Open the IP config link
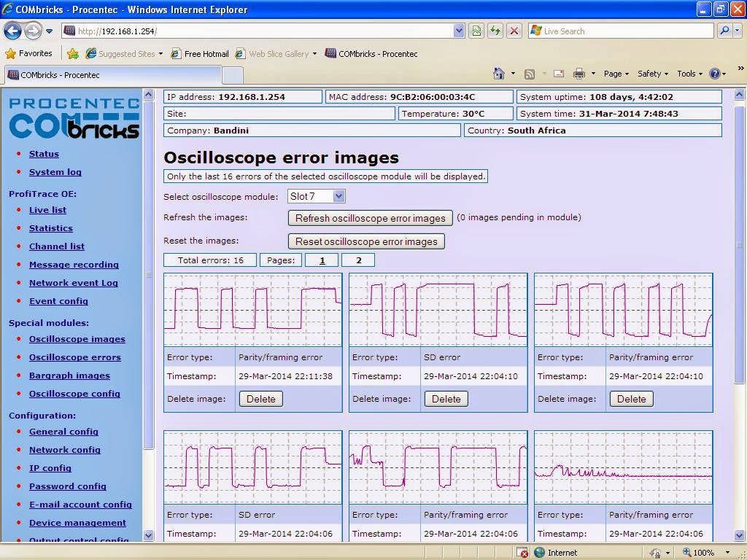Image resolution: width=747 pixels, height=560 pixels. 50,468
